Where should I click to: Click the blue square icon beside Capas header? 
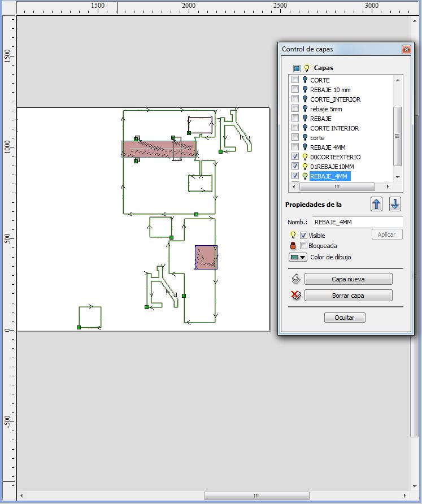297,68
